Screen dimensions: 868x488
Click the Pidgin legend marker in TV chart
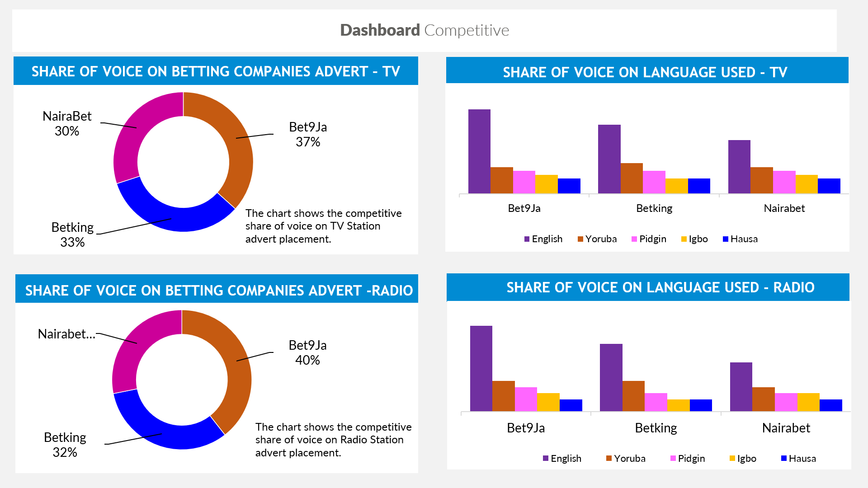point(634,239)
